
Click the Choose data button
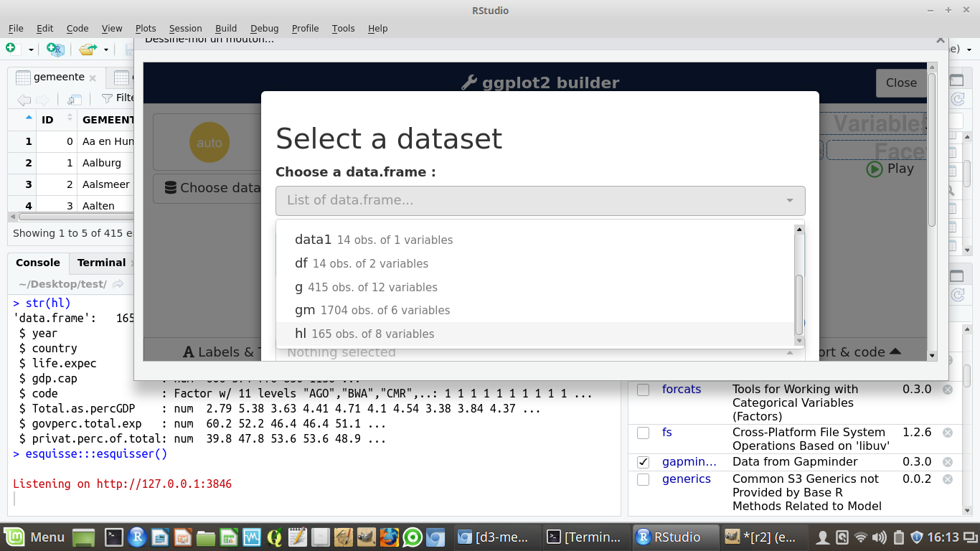pos(208,188)
